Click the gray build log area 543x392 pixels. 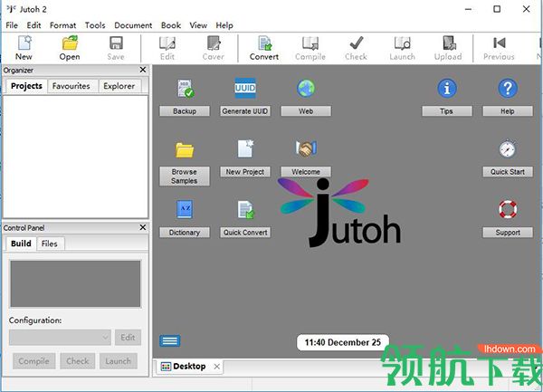pyautogui.click(x=75, y=284)
